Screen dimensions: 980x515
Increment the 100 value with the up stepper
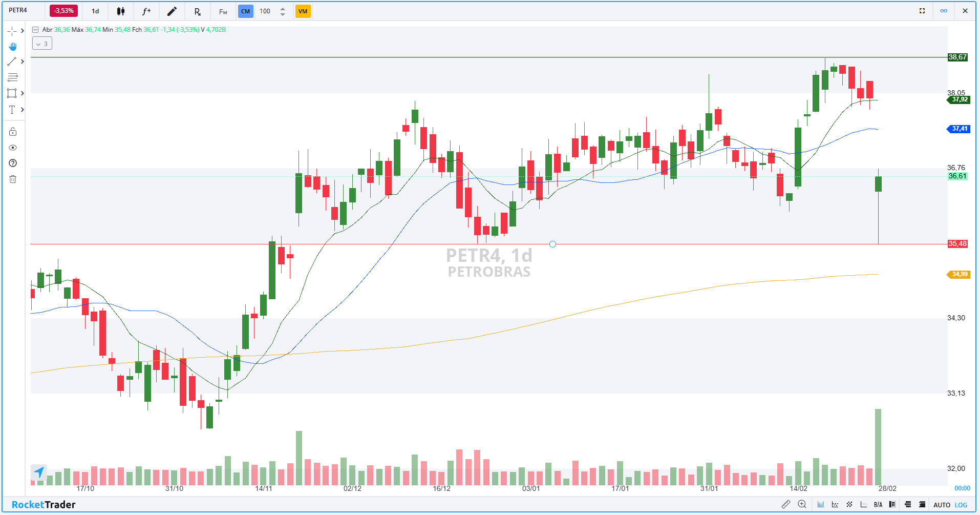click(282, 8)
